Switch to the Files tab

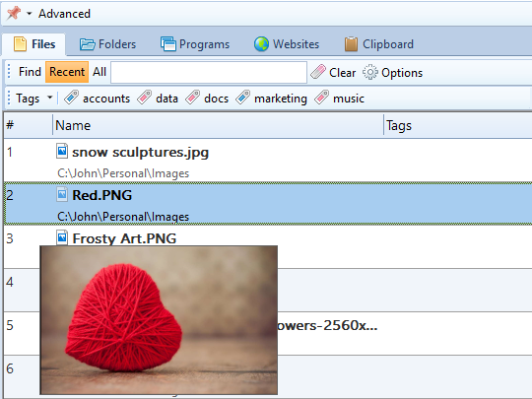(34, 44)
